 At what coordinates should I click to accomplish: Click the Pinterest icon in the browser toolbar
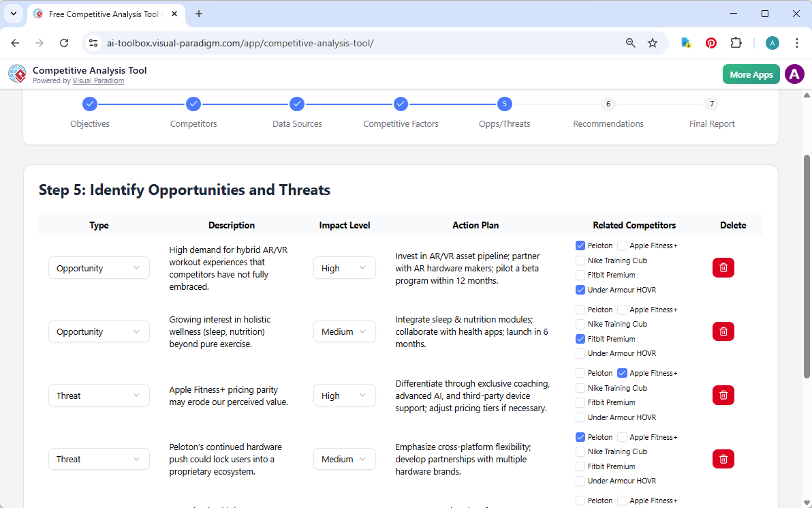point(710,42)
